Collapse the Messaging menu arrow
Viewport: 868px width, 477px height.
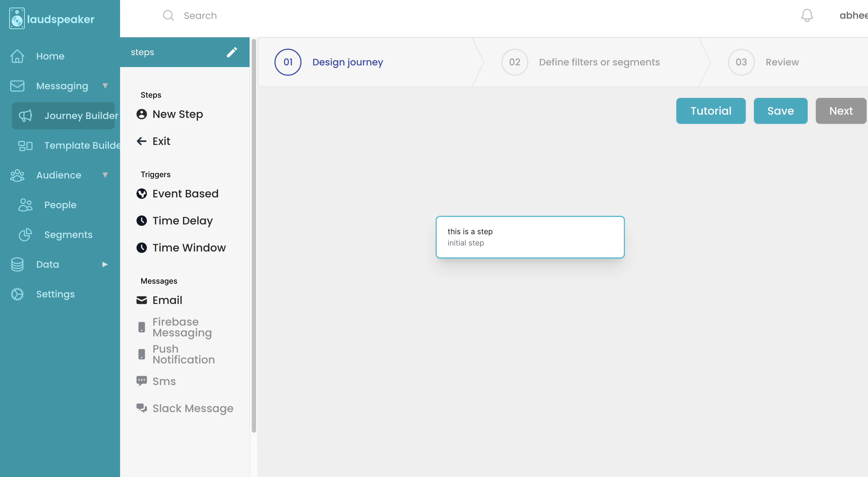[x=105, y=86]
